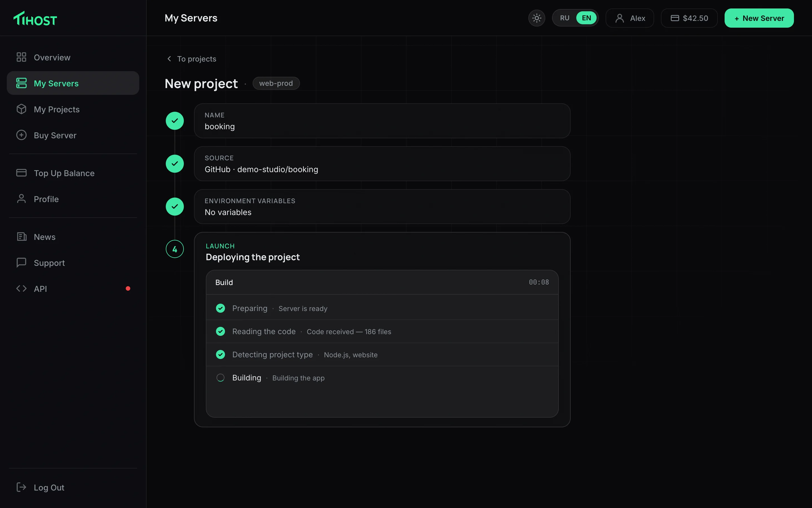The image size is (812, 508).
Task: Click the completed Name step checkmark
Action: pos(175,121)
